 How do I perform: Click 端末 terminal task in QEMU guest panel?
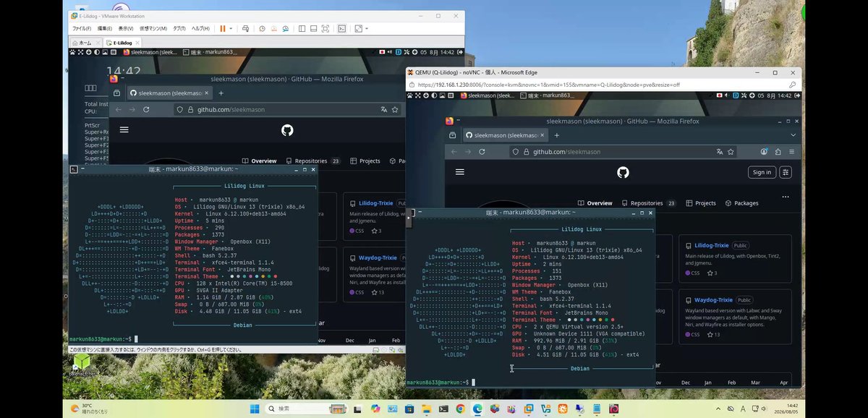click(545, 95)
